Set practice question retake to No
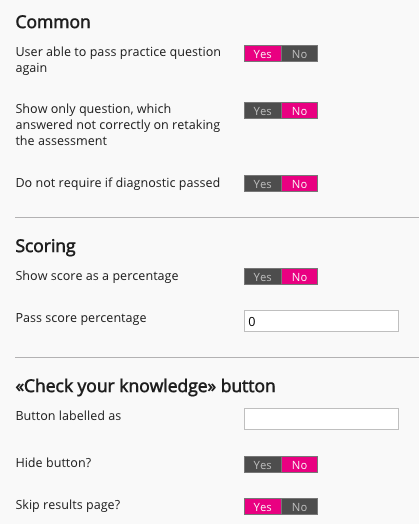 tap(300, 54)
